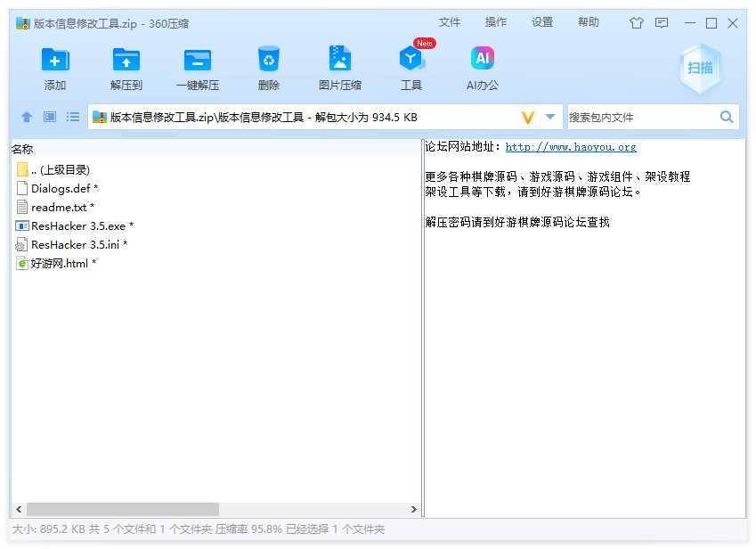Screen dimensions: 756x549
Task: Click the horizontal scrollbar in file list
Action: [x=123, y=509]
